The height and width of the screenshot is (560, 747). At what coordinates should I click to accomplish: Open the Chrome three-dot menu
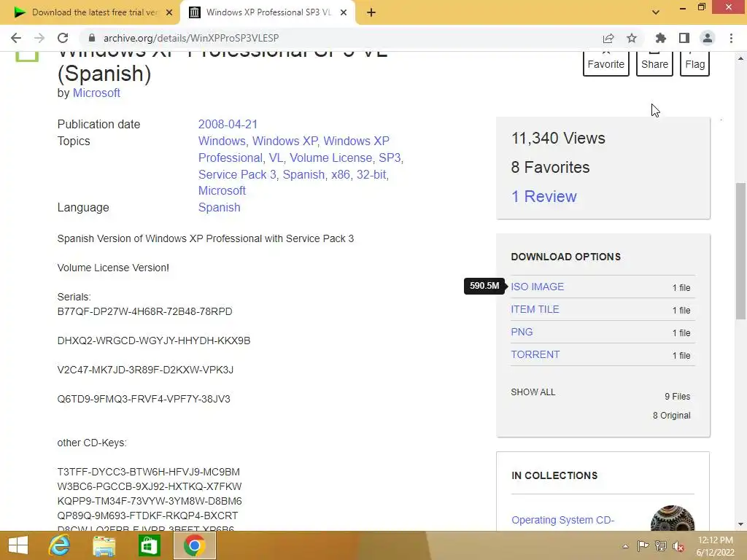(731, 38)
